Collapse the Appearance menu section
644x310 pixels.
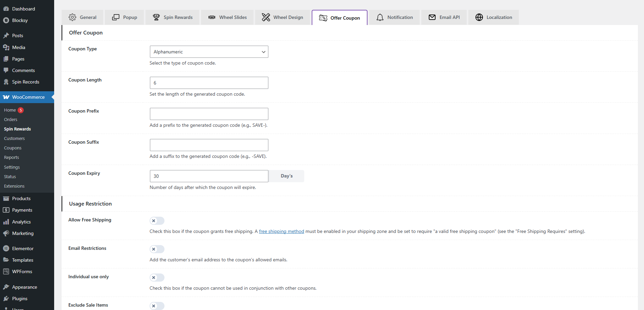(x=24, y=287)
